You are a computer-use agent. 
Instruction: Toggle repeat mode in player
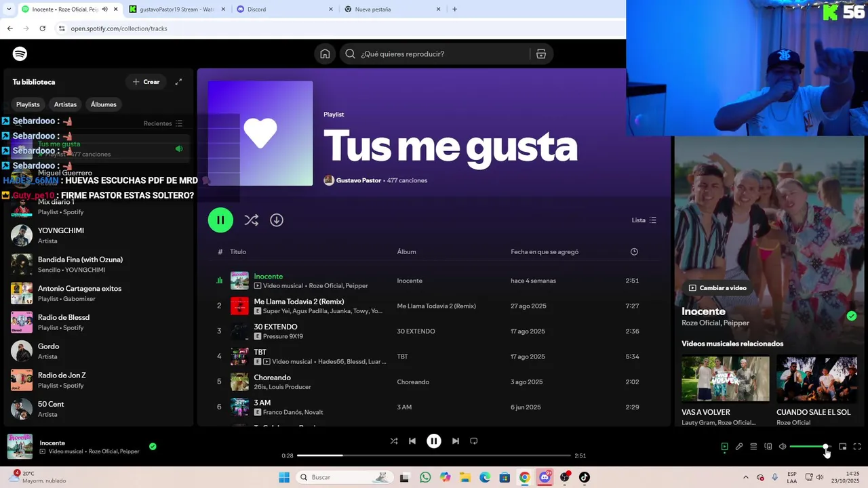(474, 441)
